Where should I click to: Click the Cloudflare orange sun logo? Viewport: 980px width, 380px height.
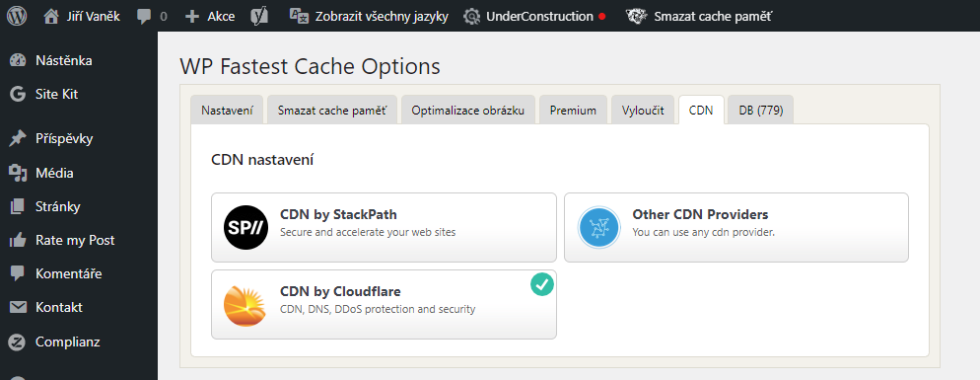tap(245, 305)
